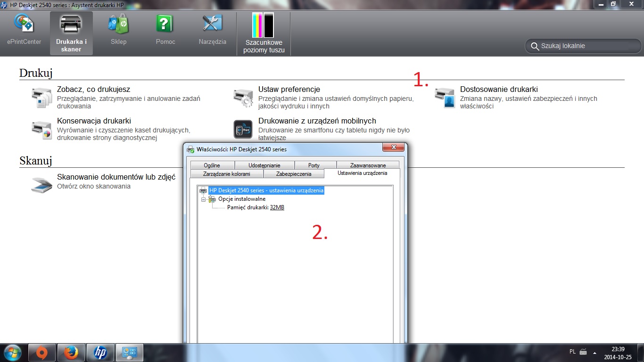644x362 pixels.
Task: Click the control panel taskbar icon
Action: [x=129, y=353]
